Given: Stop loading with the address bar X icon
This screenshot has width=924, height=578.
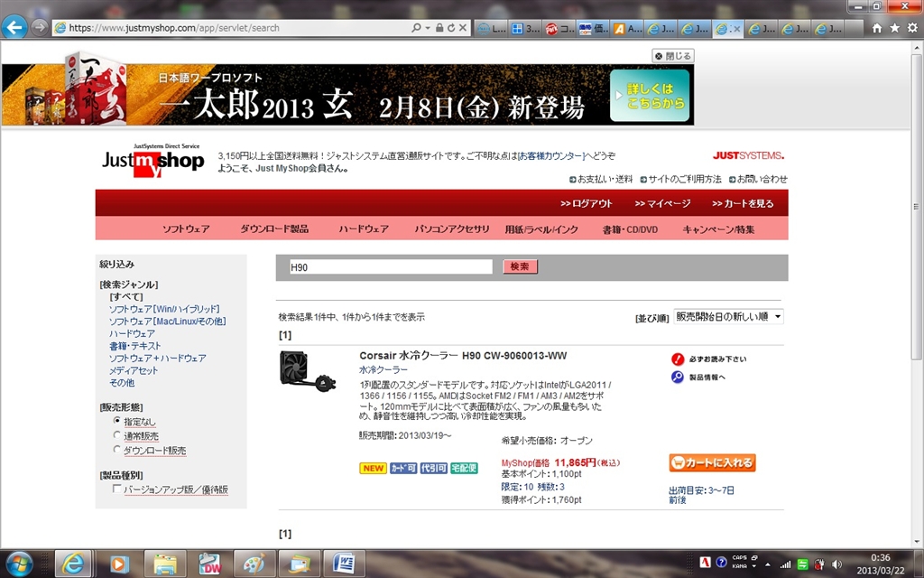Looking at the screenshot, I should point(463,28).
